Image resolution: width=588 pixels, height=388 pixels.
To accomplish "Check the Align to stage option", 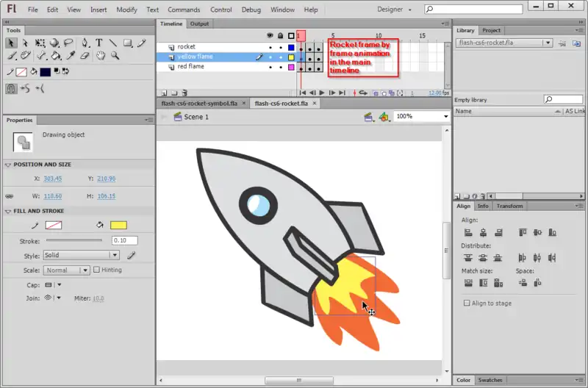I will click(x=467, y=303).
